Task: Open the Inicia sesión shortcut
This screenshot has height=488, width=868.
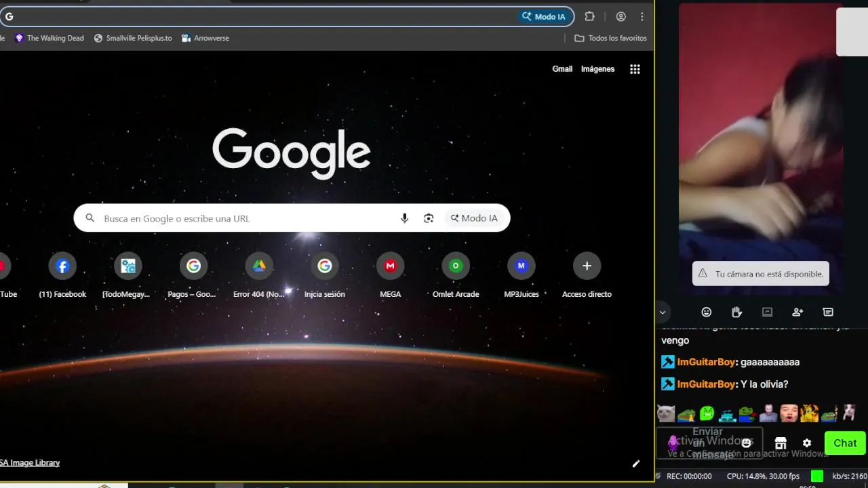Action: 325,276
